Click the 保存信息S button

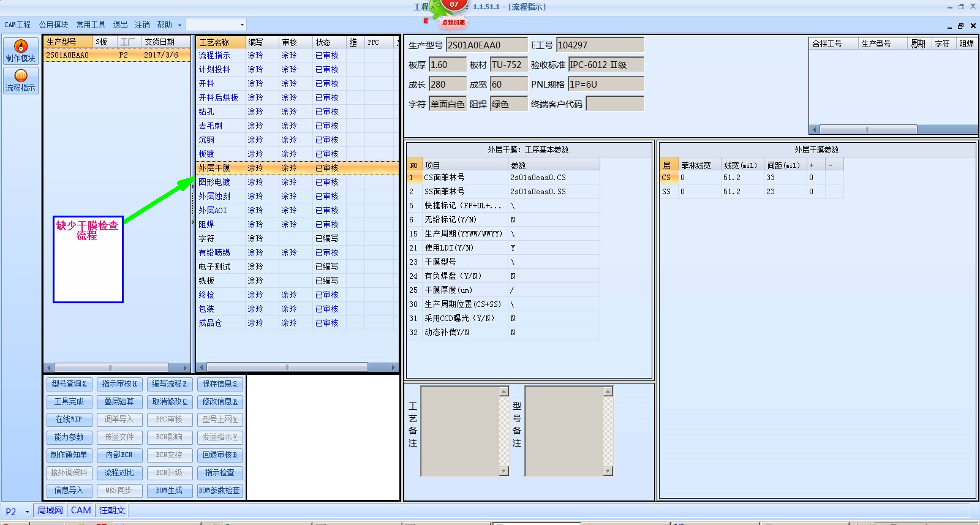(220, 384)
